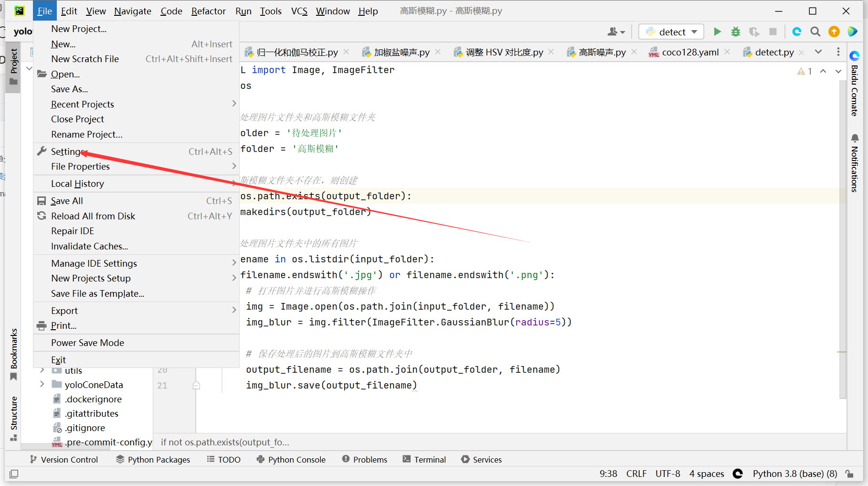Click the gray Stop button
This screenshot has width=868, height=486.
(x=773, y=32)
